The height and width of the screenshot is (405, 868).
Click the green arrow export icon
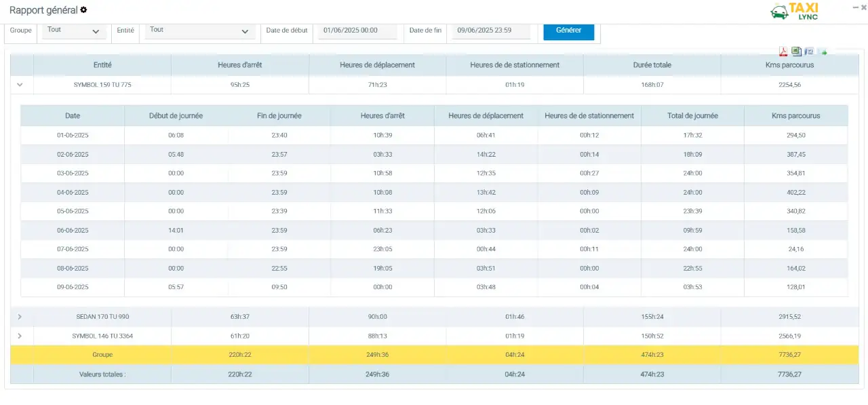click(x=823, y=52)
